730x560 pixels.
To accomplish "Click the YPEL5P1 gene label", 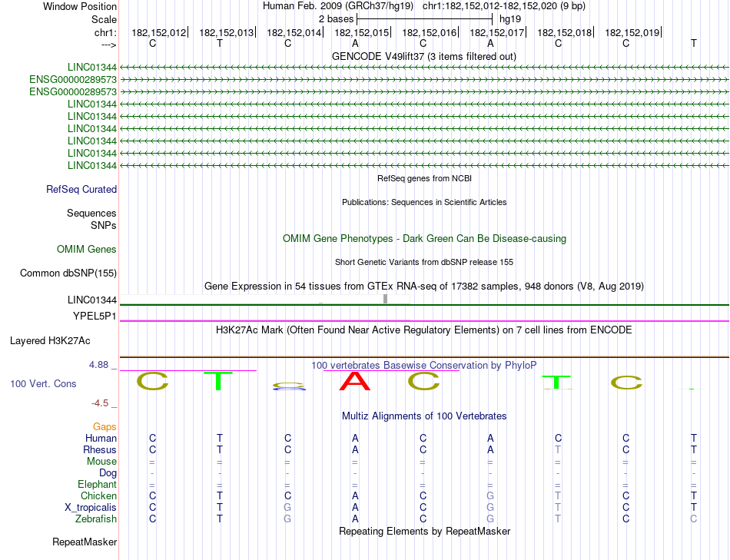I will (95, 316).
